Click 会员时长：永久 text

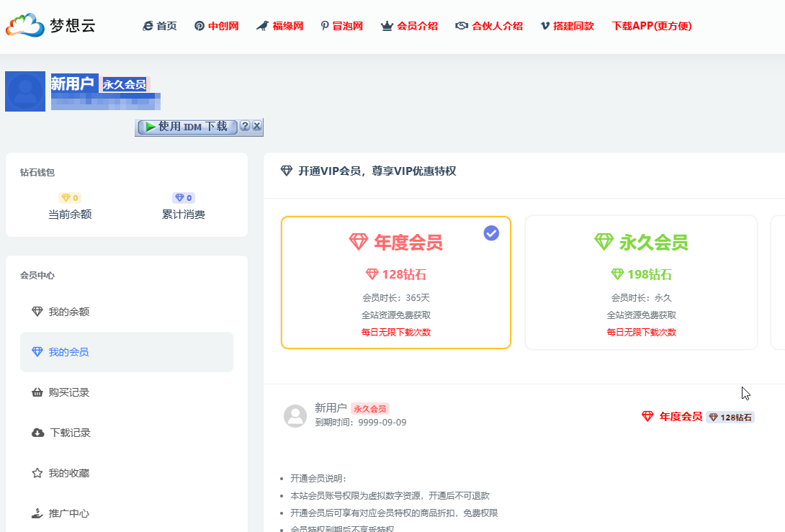(641, 298)
